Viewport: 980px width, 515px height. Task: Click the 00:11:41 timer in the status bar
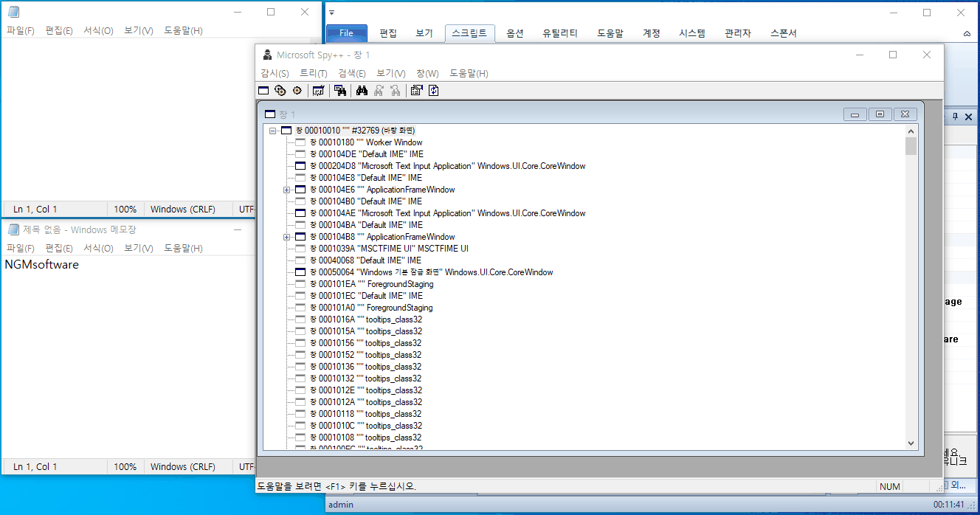[x=949, y=505]
